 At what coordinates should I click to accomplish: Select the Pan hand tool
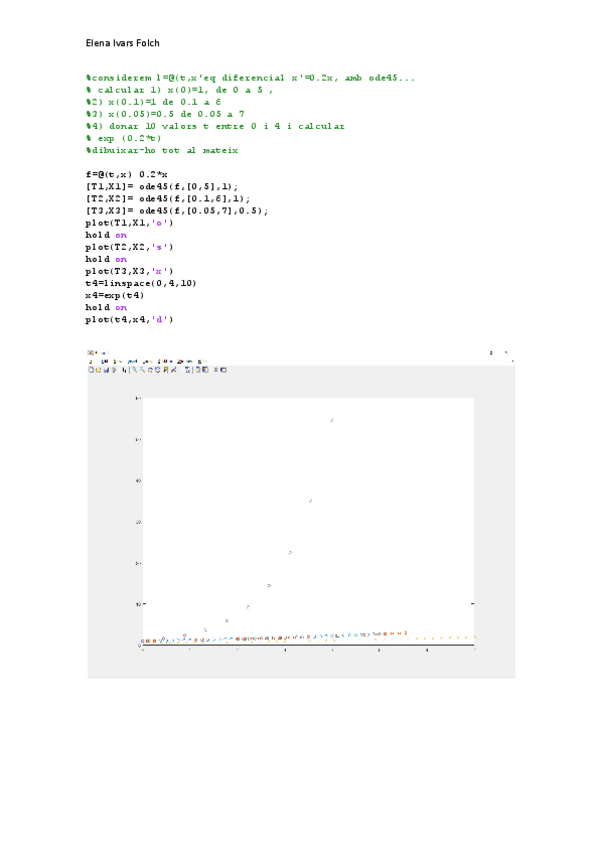click(150, 370)
